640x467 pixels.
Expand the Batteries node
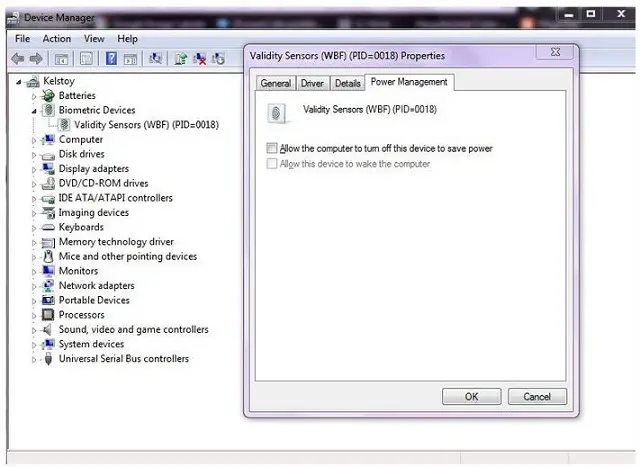pyautogui.click(x=34, y=97)
